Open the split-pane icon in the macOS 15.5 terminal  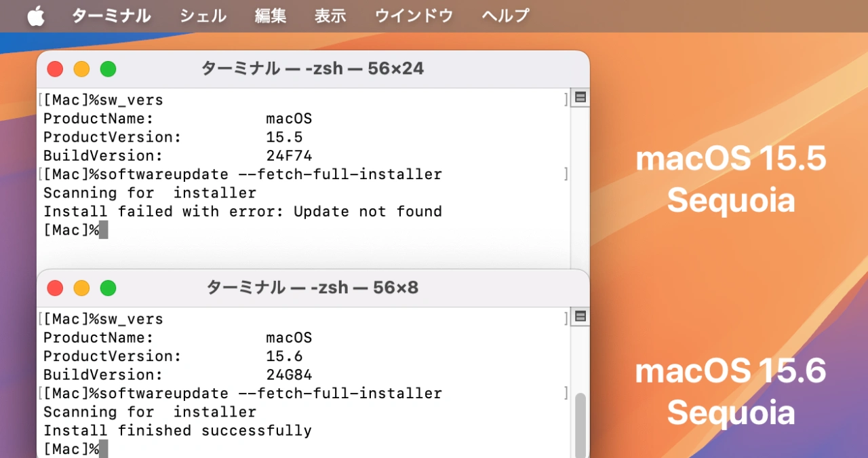pos(580,97)
